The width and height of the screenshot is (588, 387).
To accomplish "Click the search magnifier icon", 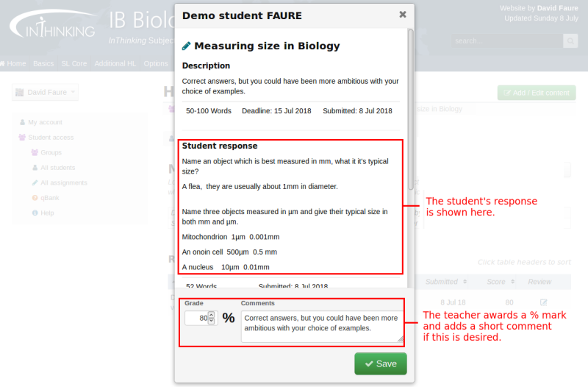I will click(570, 41).
